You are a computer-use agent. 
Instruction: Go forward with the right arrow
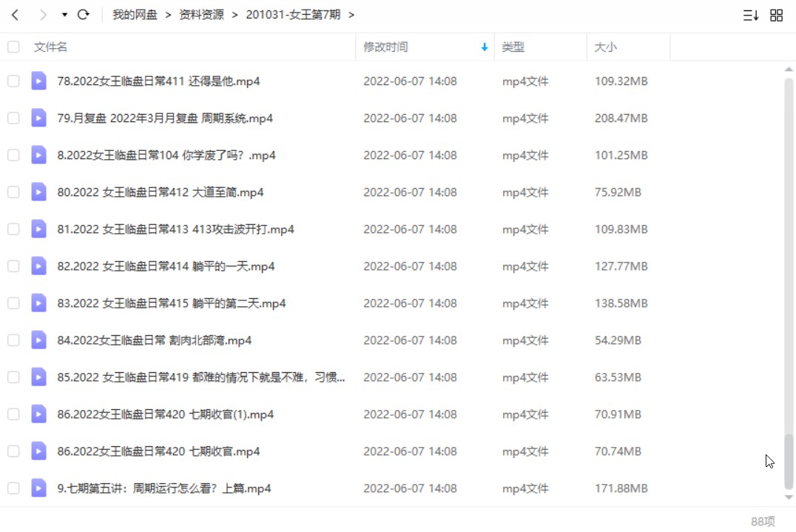(43, 15)
